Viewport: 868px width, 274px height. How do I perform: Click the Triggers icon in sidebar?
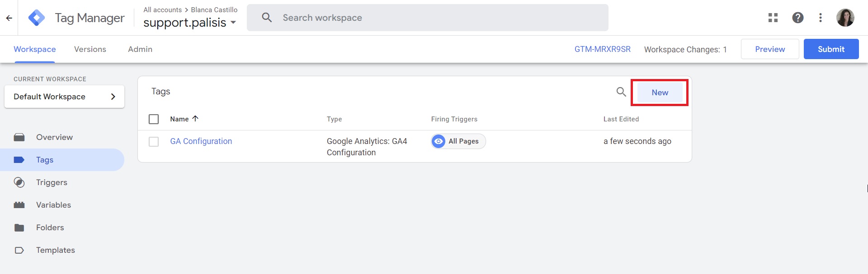[19, 182]
